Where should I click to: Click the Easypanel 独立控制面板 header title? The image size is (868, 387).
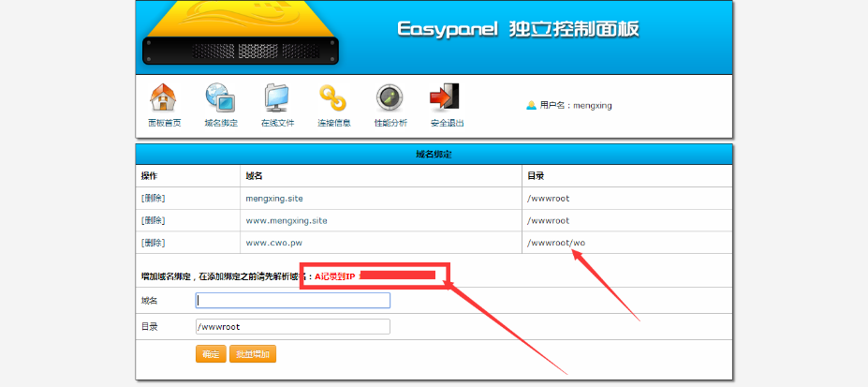pyautogui.click(x=518, y=29)
